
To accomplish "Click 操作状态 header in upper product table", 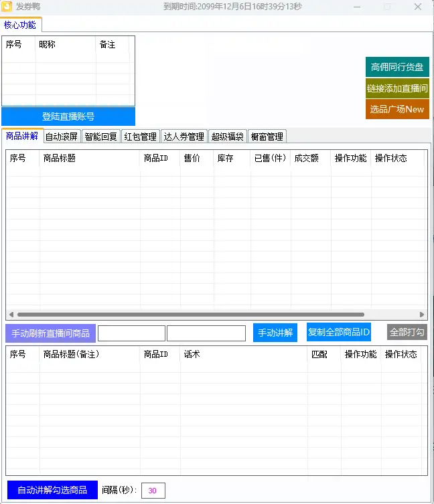I will point(397,158).
